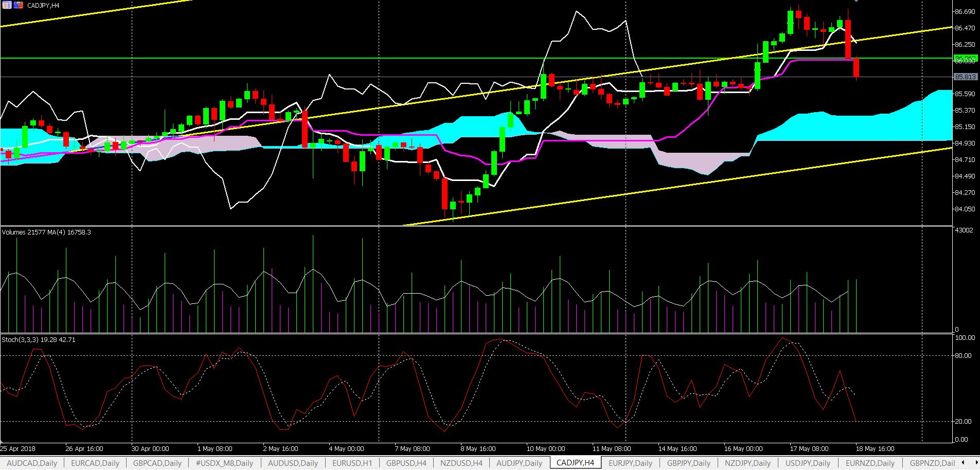Viewport: 980px width, 470px height.
Task: Click the 85.150 price scale value
Action: 965,126
